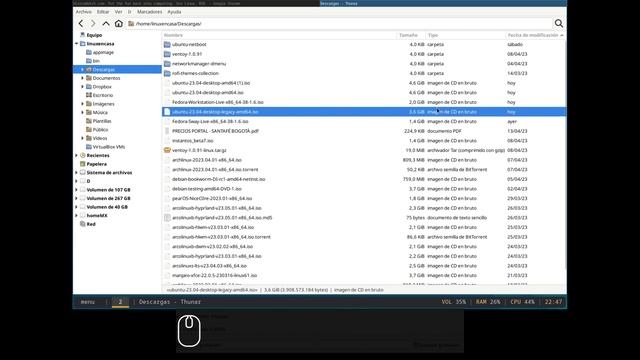Screen dimensions: 640x360
Task: Expand the Imágenes folder tree node
Action: click(82, 104)
